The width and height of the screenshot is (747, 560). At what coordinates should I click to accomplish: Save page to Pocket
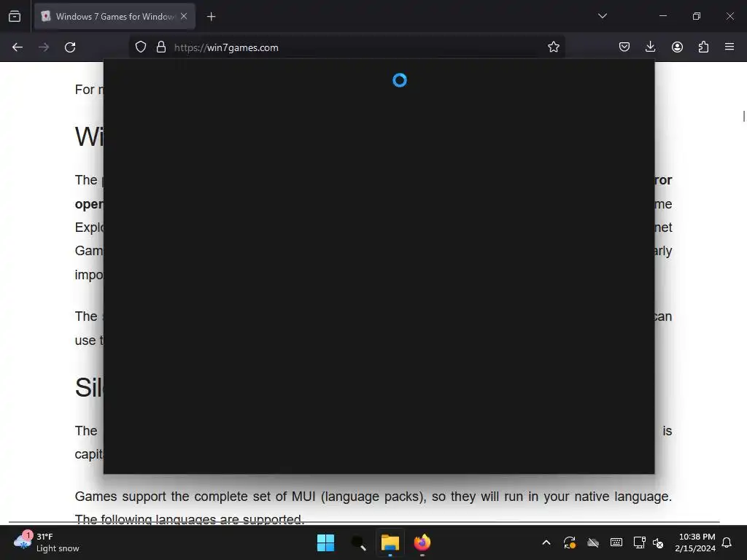coord(624,47)
